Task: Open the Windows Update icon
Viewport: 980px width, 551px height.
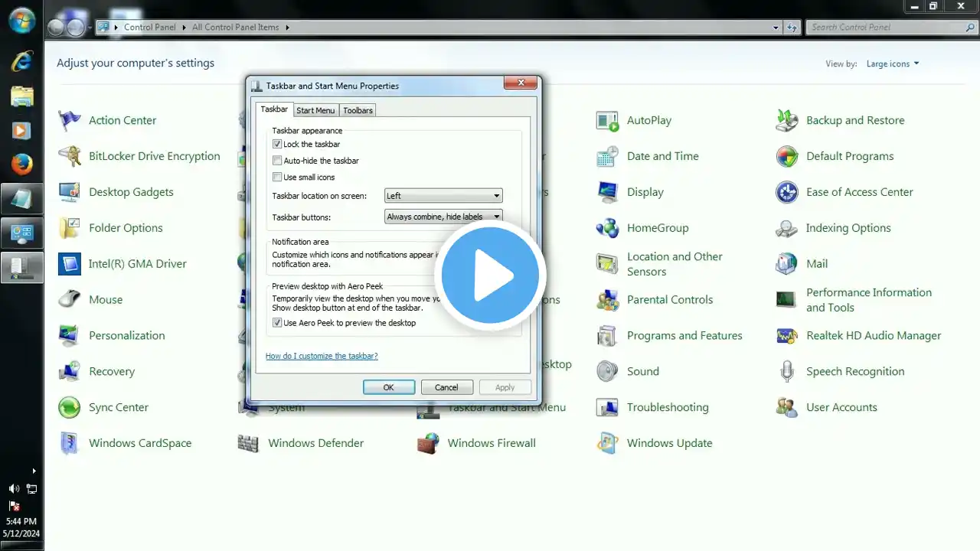Action: [x=607, y=443]
